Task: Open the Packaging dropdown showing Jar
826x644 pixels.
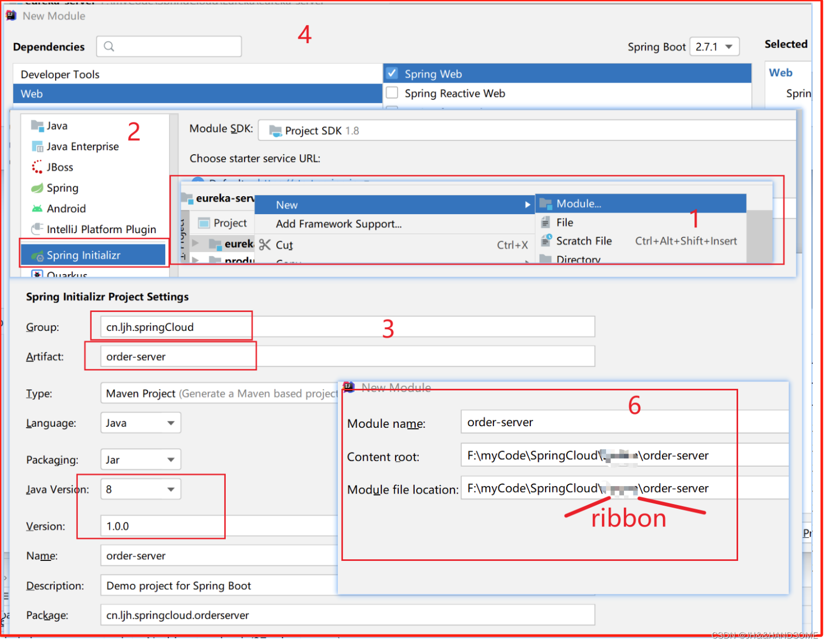Action: click(x=140, y=460)
